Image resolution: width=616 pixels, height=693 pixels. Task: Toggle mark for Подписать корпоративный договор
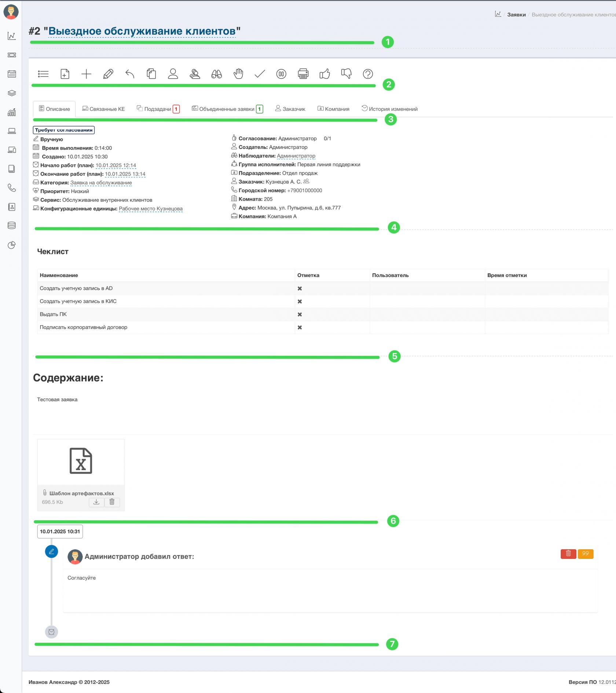click(x=300, y=328)
